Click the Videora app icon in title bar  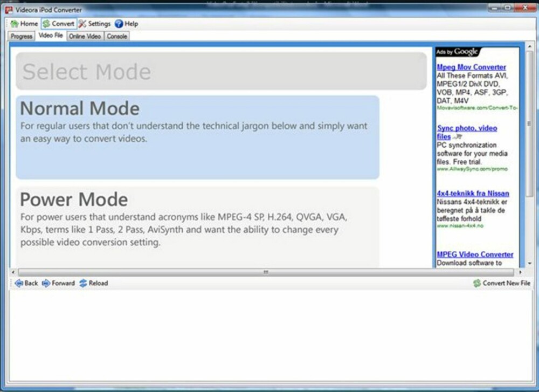click(9, 10)
